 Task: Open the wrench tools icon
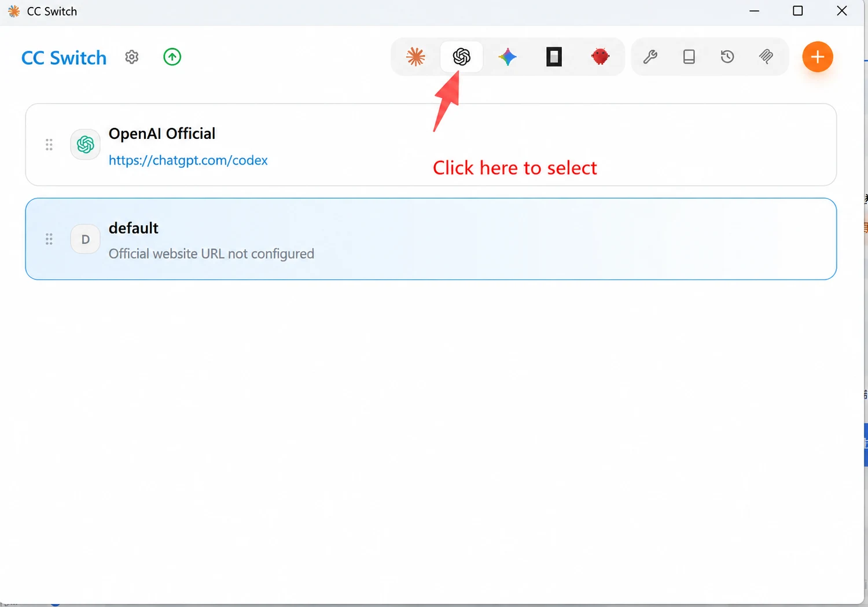(650, 57)
